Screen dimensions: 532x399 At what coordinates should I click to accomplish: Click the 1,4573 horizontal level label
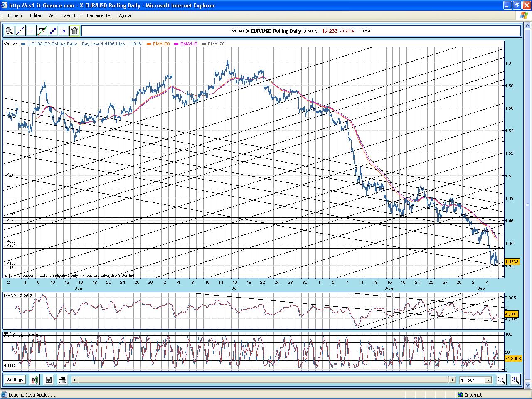(10, 220)
